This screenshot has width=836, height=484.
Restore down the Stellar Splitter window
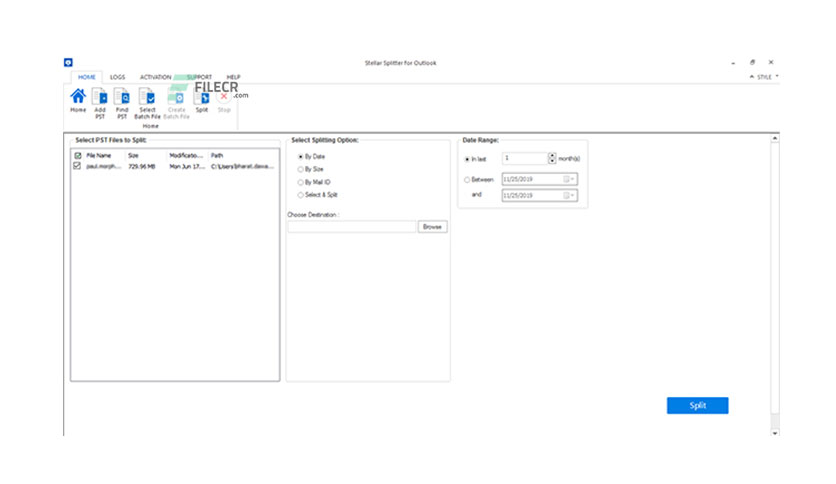point(752,62)
